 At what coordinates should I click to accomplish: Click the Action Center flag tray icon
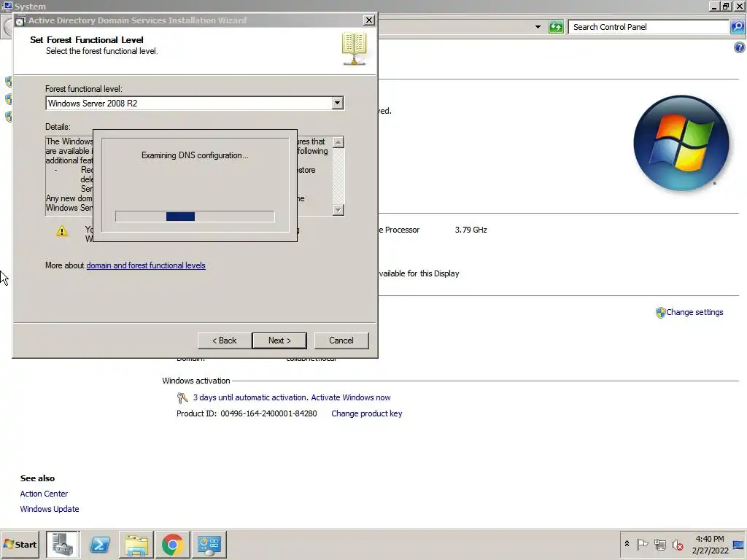tap(642, 544)
